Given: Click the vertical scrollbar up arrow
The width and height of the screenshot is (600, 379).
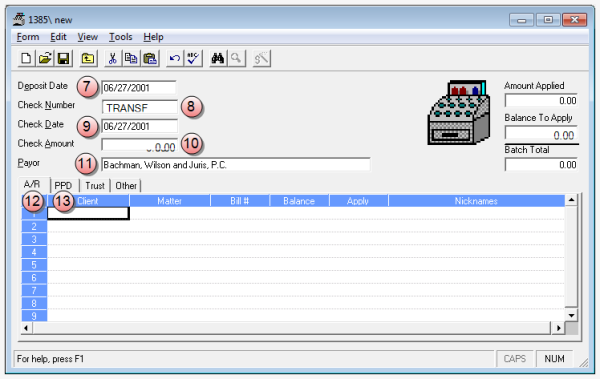Looking at the screenshot, I should click(571, 200).
